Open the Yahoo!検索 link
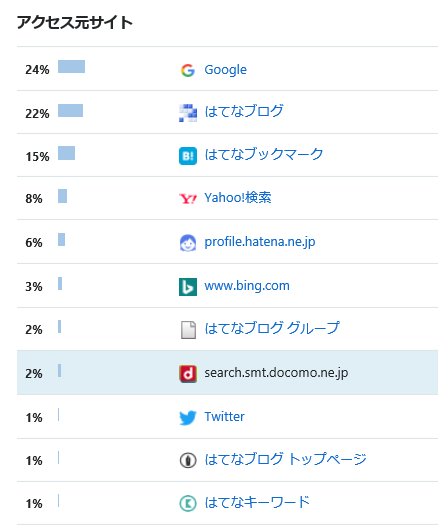 (238, 198)
